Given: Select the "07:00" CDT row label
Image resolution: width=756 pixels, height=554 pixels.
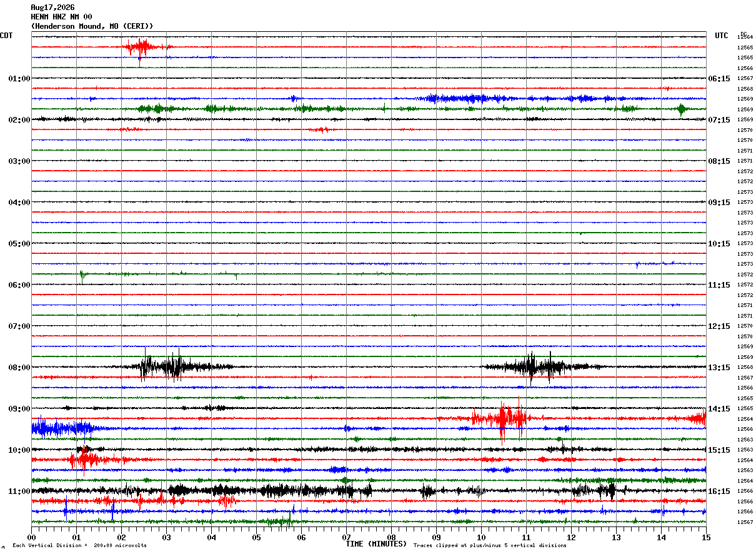Looking at the screenshot, I should tap(19, 326).
